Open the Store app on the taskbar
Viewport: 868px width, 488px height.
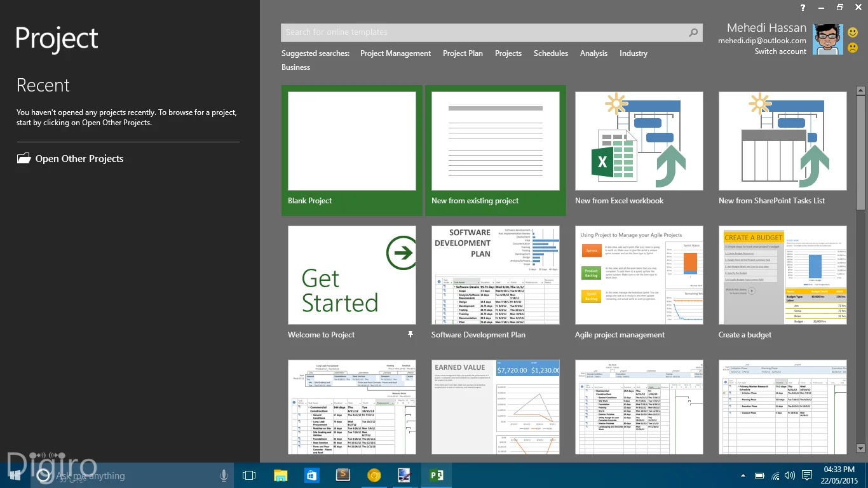coord(311,475)
